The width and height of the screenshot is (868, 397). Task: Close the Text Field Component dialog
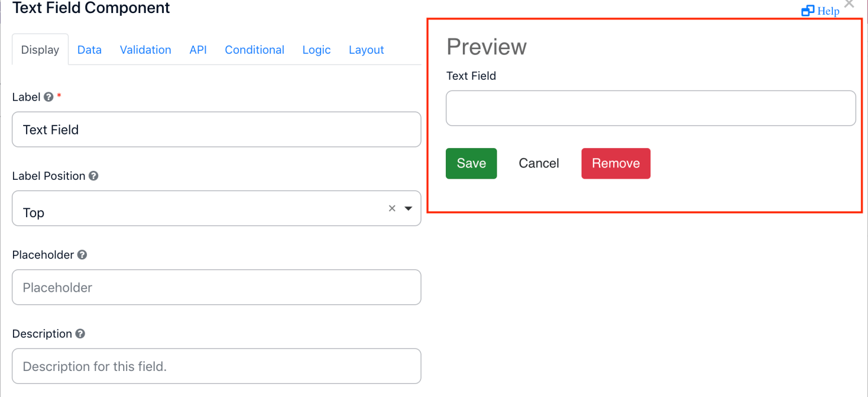pyautogui.click(x=849, y=5)
